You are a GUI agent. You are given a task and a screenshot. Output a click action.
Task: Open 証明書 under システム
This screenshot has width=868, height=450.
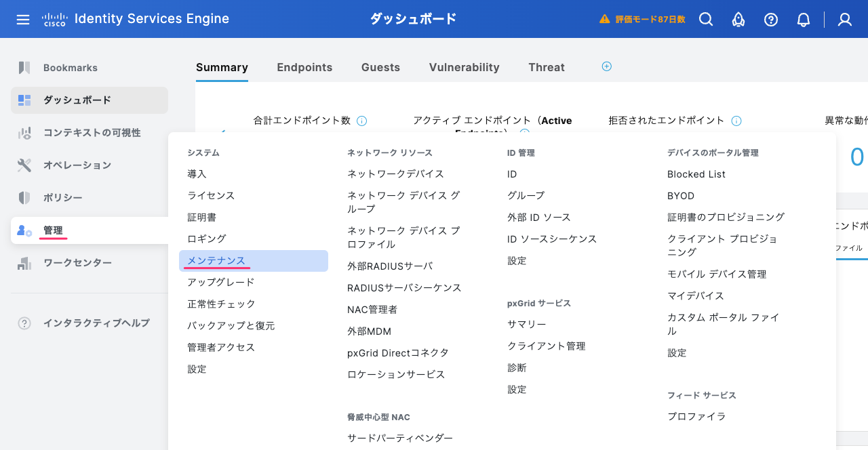click(202, 218)
